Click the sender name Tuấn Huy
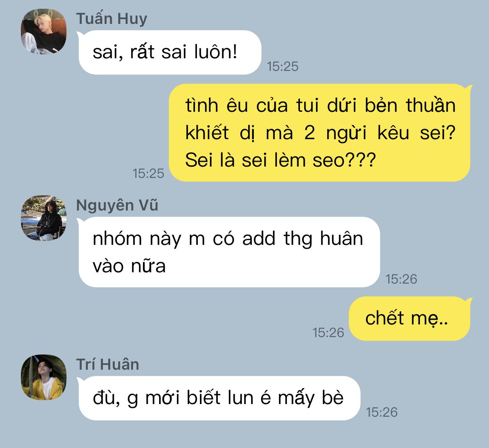Screen dimensions: 489x448 click(x=112, y=19)
